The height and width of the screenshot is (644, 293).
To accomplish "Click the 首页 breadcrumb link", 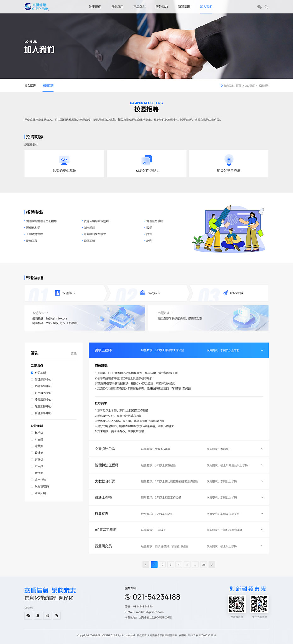I will pos(238,86).
